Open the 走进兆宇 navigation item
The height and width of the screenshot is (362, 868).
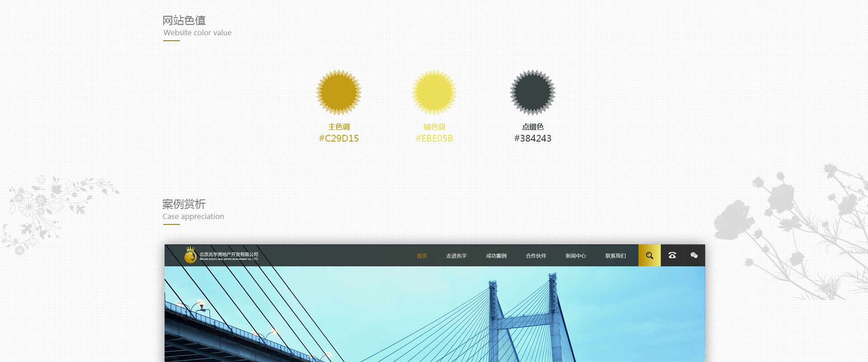pyautogui.click(x=456, y=256)
